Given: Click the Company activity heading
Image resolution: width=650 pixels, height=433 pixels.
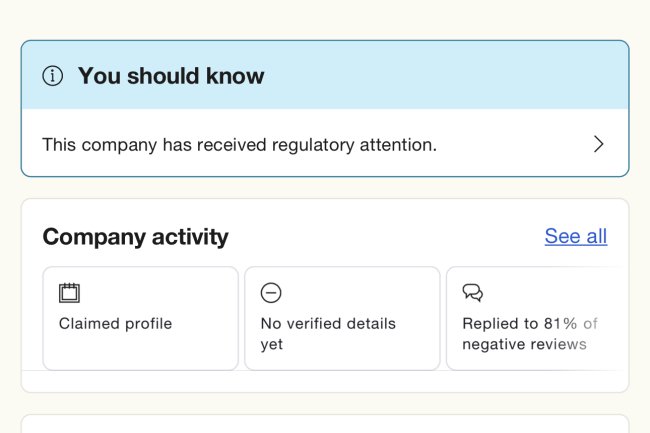Looking at the screenshot, I should [135, 237].
